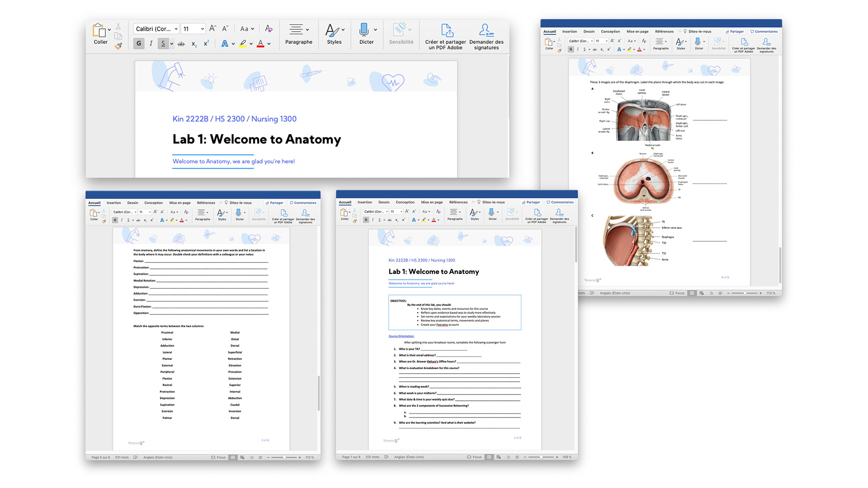Click the zoom slider in anatomical movements window
The image size is (868, 488).
[284, 457]
